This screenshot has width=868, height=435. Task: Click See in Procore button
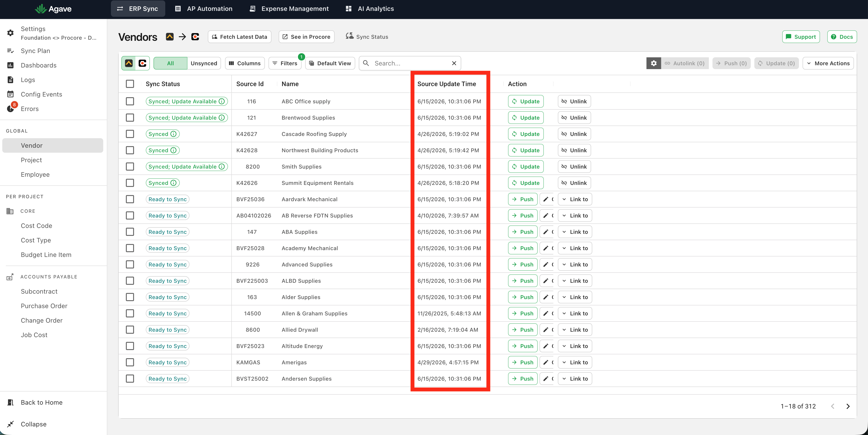coord(306,37)
